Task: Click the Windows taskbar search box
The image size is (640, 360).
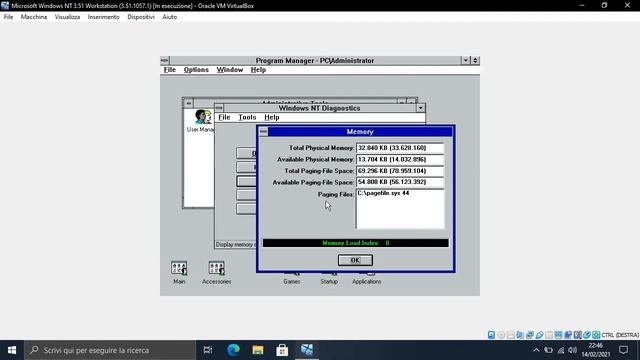Action: [x=110, y=350]
